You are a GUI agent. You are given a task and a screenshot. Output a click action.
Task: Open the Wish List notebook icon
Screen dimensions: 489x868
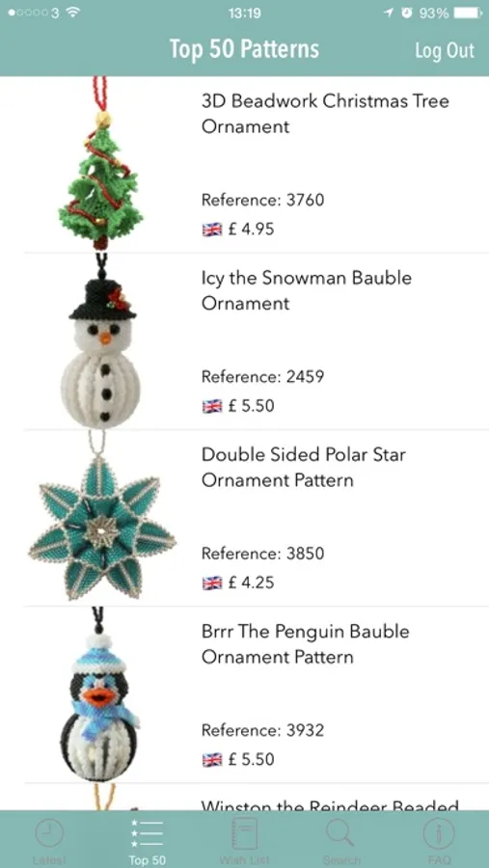click(244, 833)
